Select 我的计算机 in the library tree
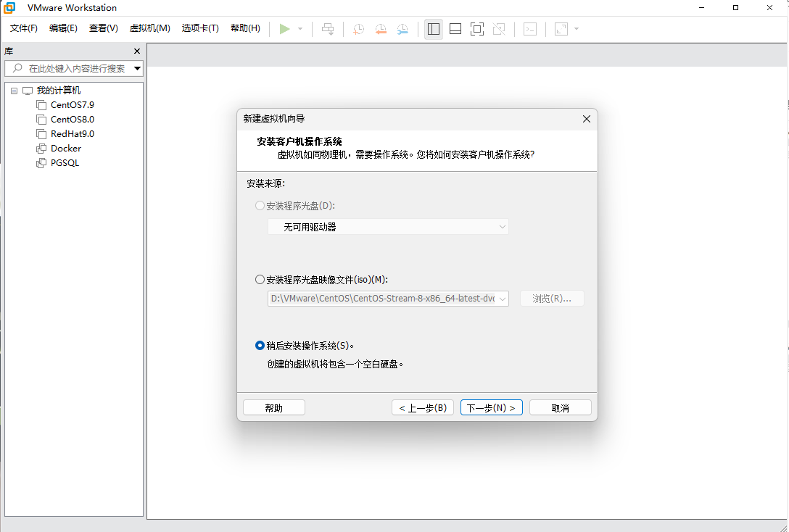789x532 pixels. pos(58,91)
